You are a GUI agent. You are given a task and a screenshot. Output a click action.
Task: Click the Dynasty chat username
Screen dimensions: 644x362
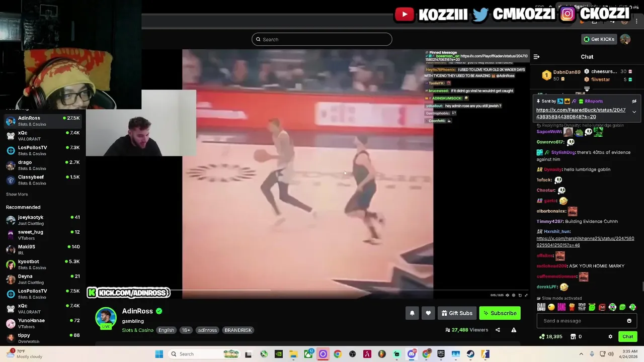(552, 169)
